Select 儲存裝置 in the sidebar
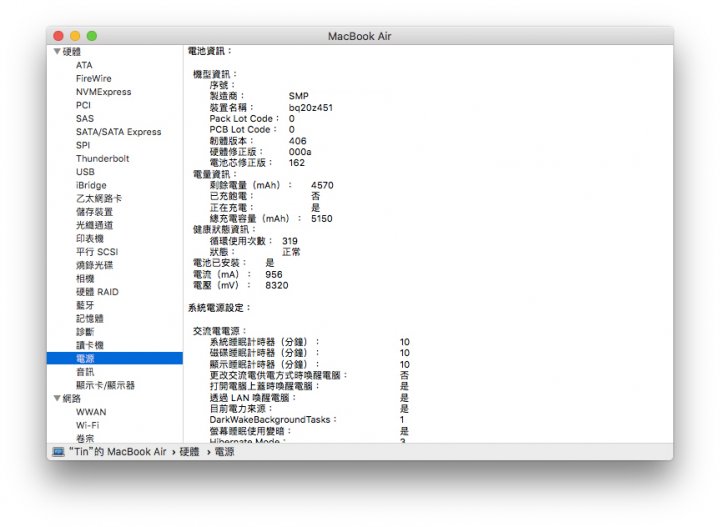The image size is (720, 527). pos(94,212)
